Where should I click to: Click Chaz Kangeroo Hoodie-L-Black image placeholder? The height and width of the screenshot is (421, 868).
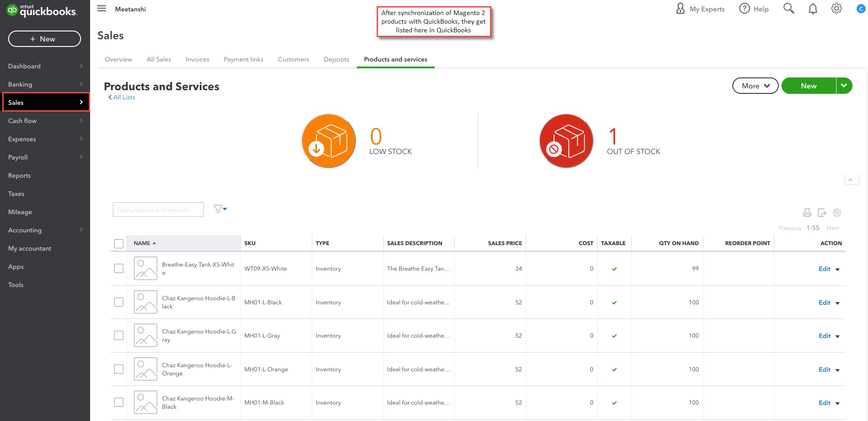tap(146, 302)
